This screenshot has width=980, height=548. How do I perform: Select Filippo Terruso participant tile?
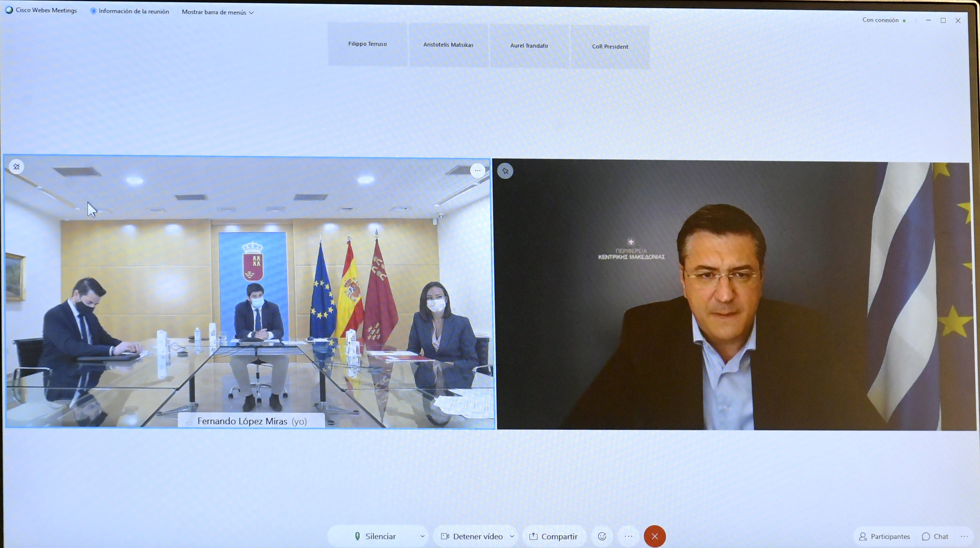pyautogui.click(x=367, y=44)
